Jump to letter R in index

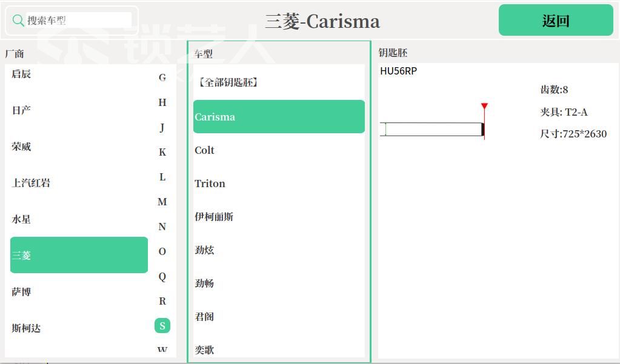[162, 301]
